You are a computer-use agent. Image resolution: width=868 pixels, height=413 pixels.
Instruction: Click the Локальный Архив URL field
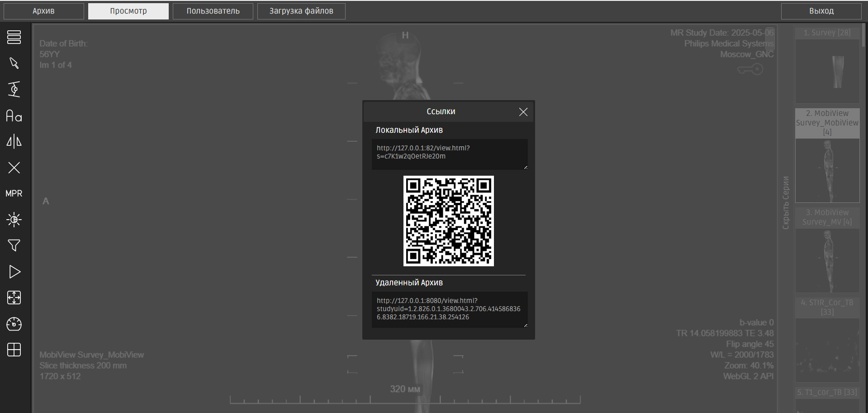point(450,154)
